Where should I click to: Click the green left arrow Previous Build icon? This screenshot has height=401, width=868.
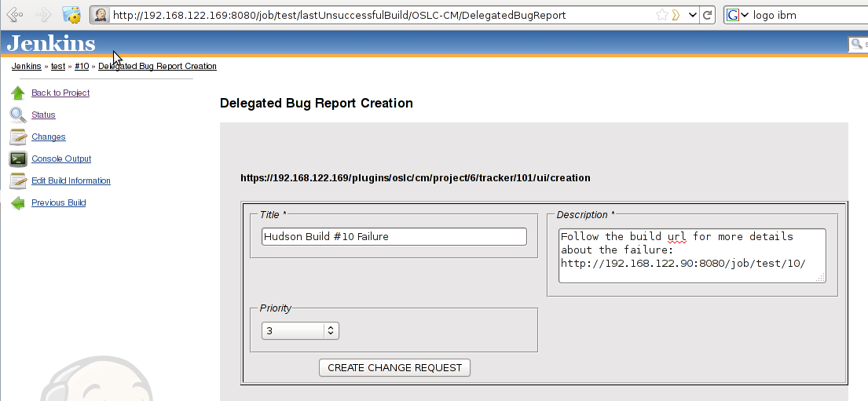[18, 203]
